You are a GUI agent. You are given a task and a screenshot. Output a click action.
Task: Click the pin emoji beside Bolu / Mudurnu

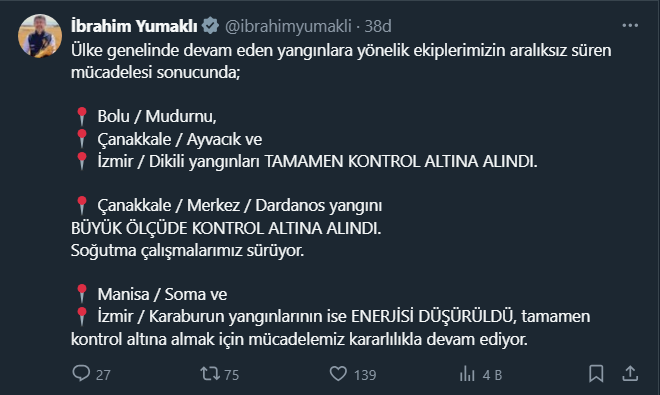[x=82, y=116]
